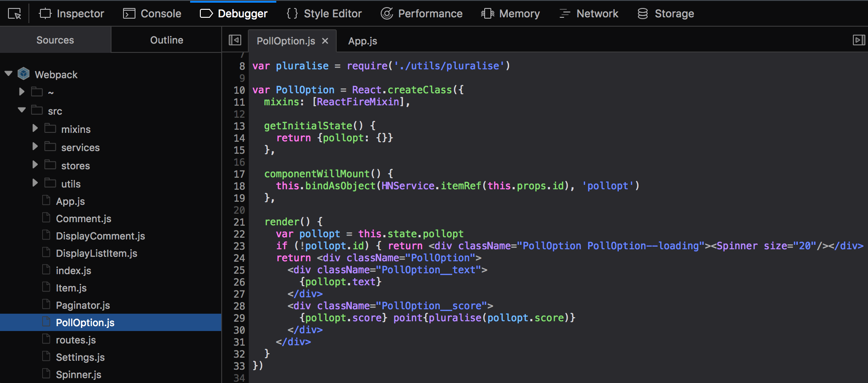Click the Comment.js file icon
Screen dimensions: 868x383
pyautogui.click(x=46, y=218)
